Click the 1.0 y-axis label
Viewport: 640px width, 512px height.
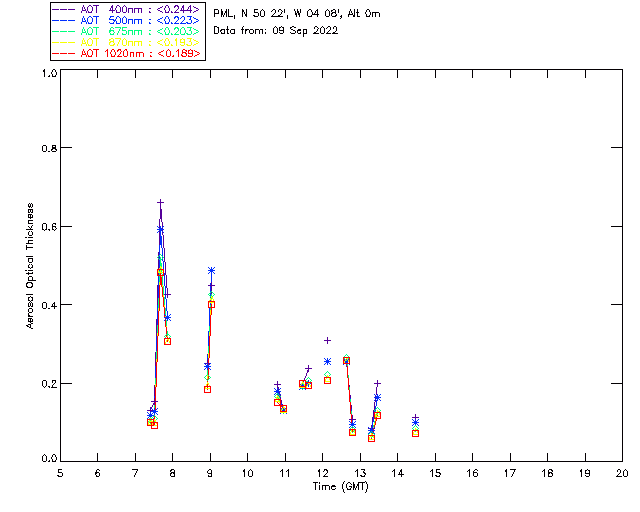click(x=49, y=73)
